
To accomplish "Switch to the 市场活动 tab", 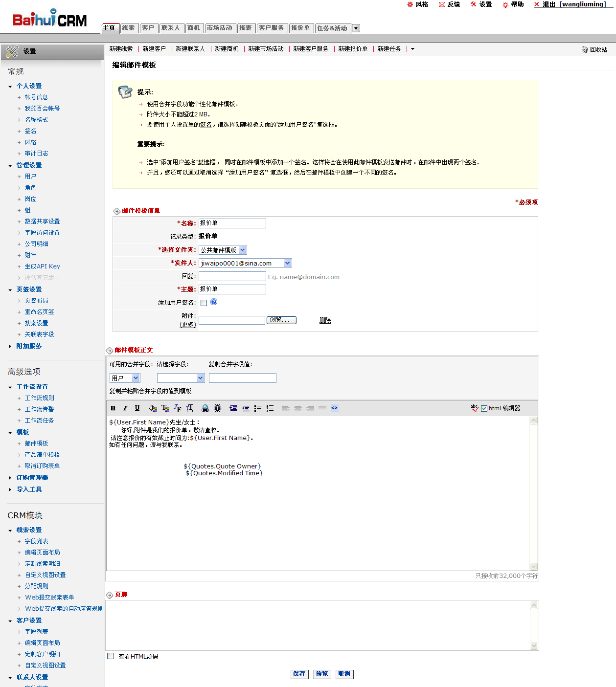I will (x=219, y=28).
